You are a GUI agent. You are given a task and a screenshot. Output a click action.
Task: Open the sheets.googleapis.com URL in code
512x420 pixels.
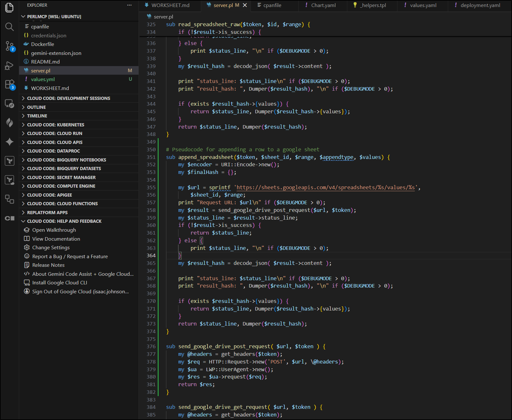325,187
